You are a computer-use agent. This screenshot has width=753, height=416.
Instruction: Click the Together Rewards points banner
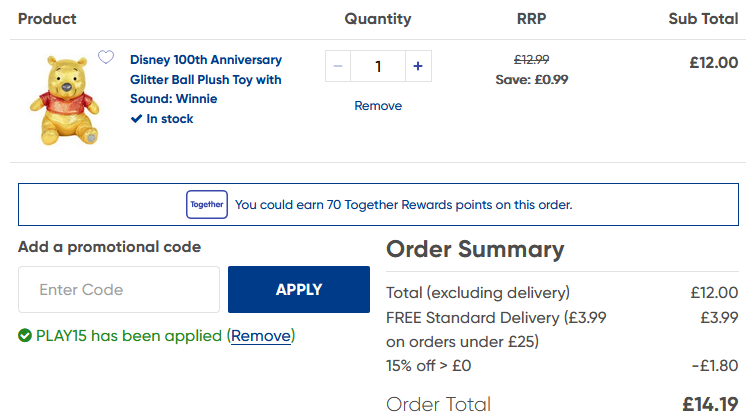point(378,204)
